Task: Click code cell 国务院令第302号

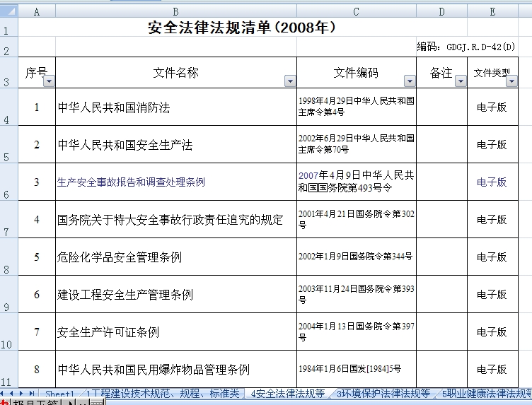Action: [357, 219]
